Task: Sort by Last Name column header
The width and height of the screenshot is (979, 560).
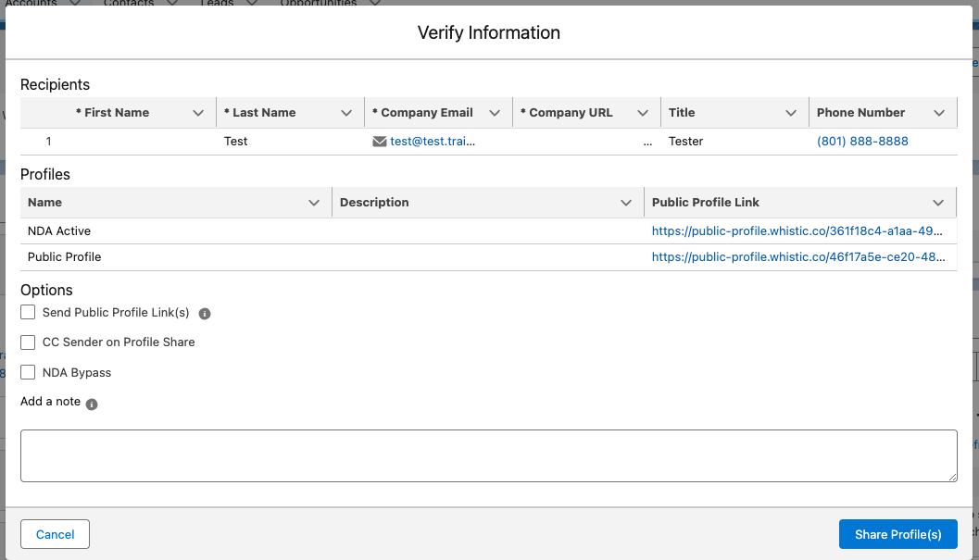Action: click(259, 113)
